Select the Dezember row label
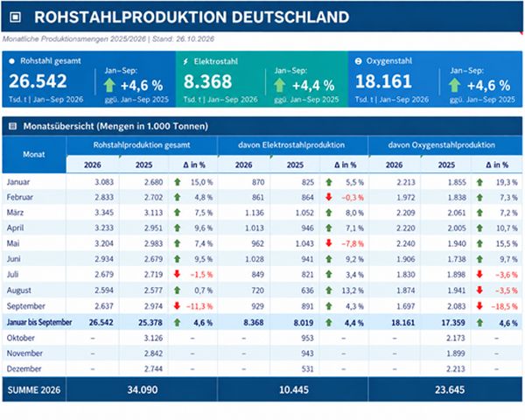This screenshot has height=420, width=525. point(24,368)
